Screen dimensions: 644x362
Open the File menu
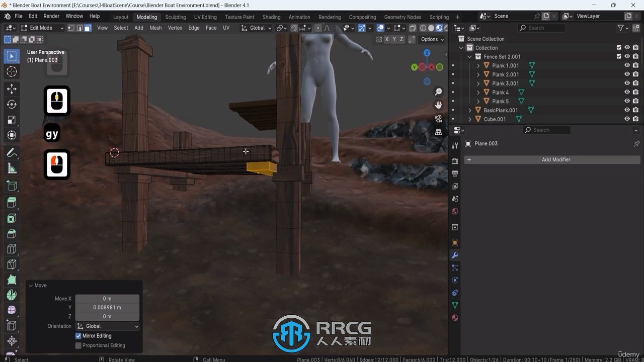18,17
